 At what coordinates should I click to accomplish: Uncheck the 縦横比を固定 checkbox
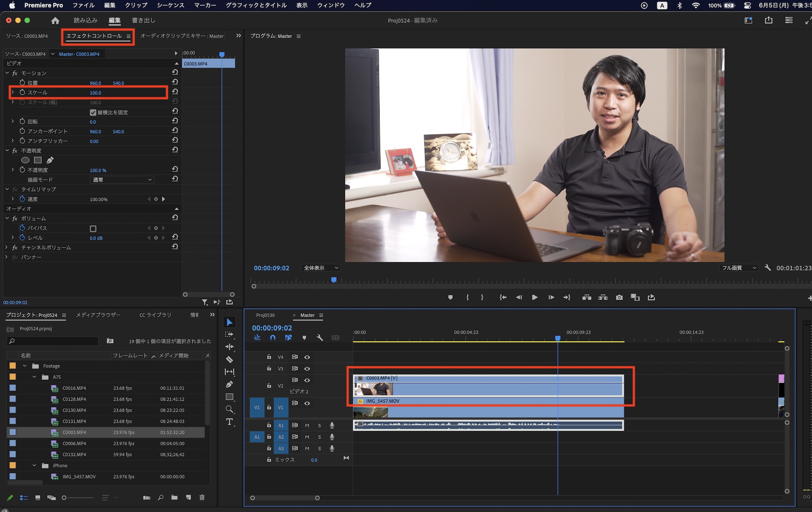pyautogui.click(x=93, y=113)
